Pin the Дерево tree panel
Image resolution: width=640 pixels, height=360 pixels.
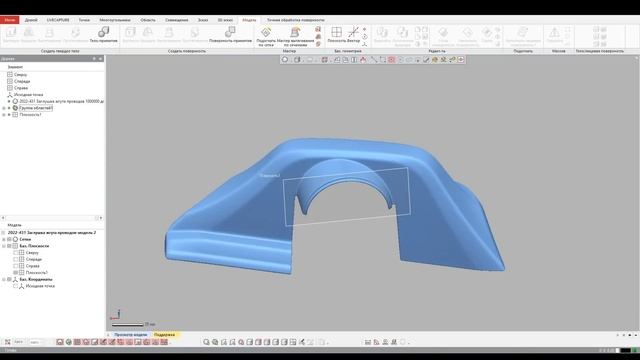pos(94,59)
